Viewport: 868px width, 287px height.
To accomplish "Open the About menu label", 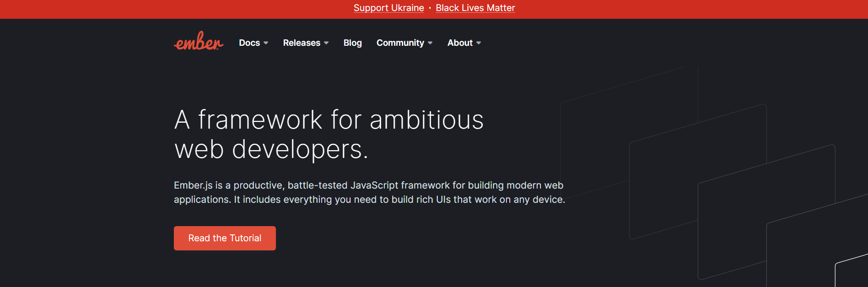I will coord(460,43).
